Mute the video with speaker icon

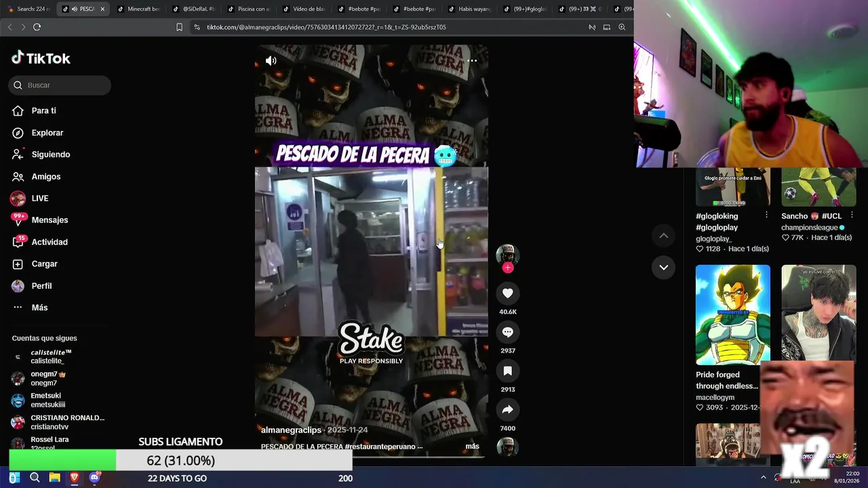click(x=271, y=60)
